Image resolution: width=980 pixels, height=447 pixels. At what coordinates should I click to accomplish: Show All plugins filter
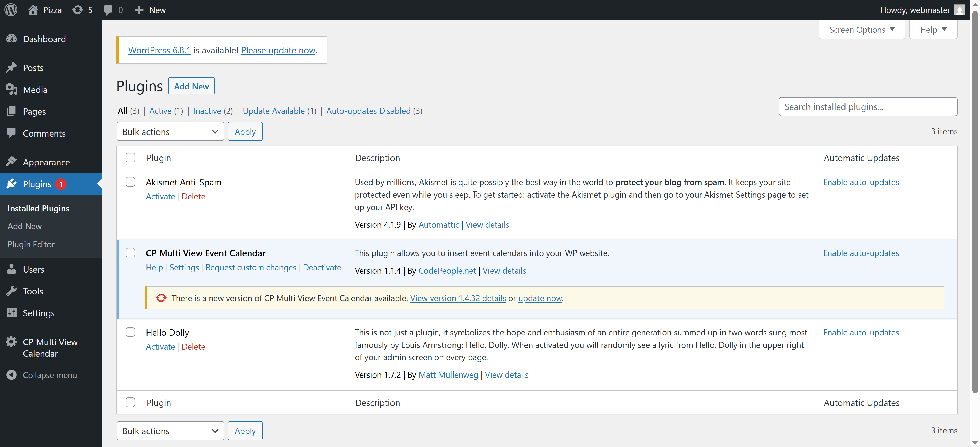click(x=122, y=111)
